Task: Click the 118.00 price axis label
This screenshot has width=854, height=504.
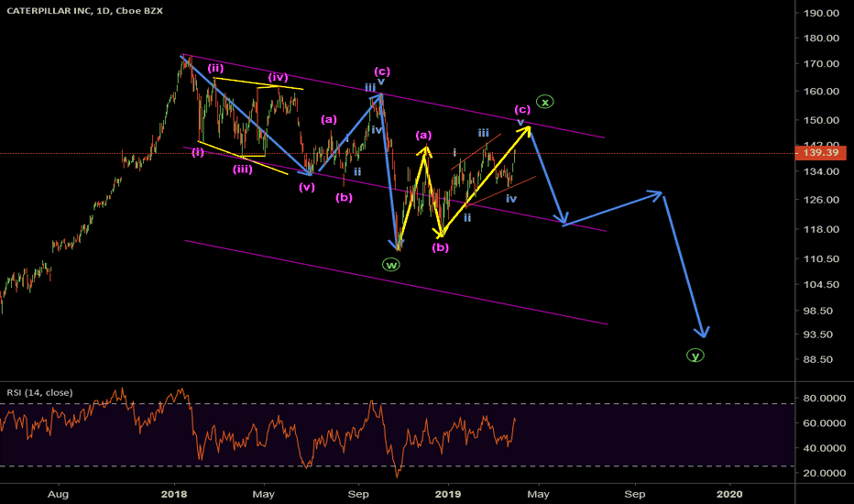Action: tap(821, 229)
